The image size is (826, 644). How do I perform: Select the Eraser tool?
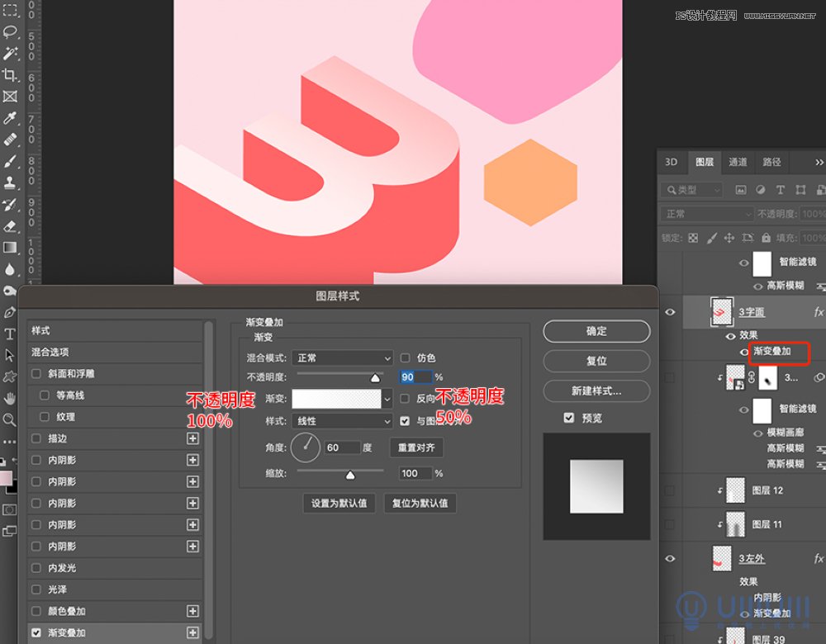click(10, 225)
